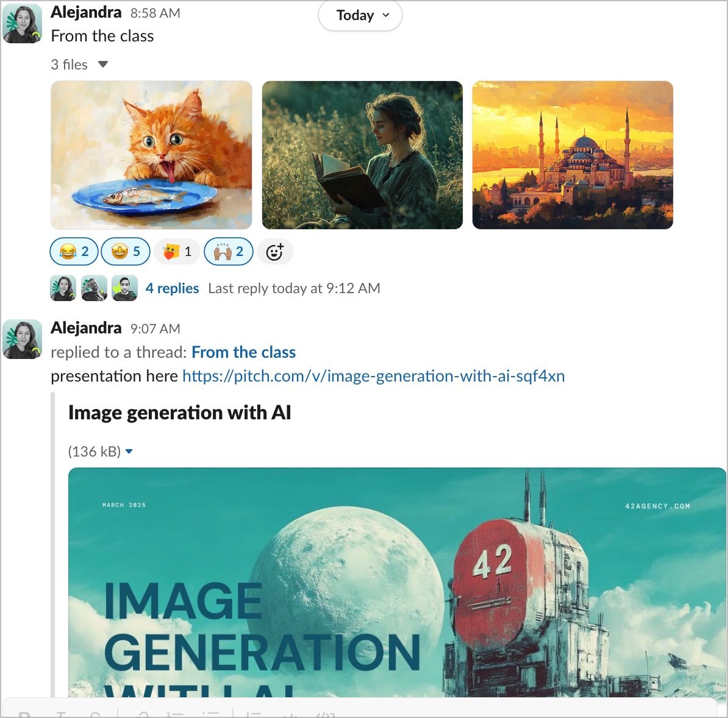The image size is (728, 718).
Task: Click the 8:58 AM timestamp
Action: point(155,13)
